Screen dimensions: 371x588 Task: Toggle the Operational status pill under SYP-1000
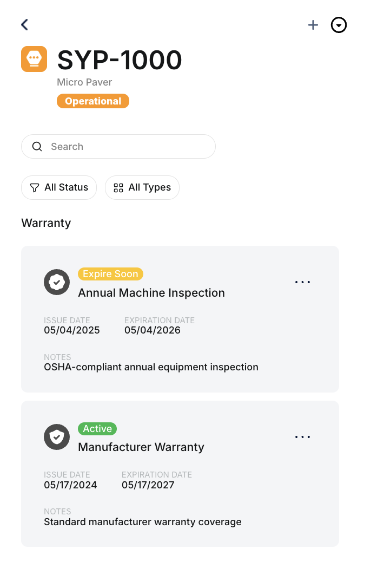[92, 101]
